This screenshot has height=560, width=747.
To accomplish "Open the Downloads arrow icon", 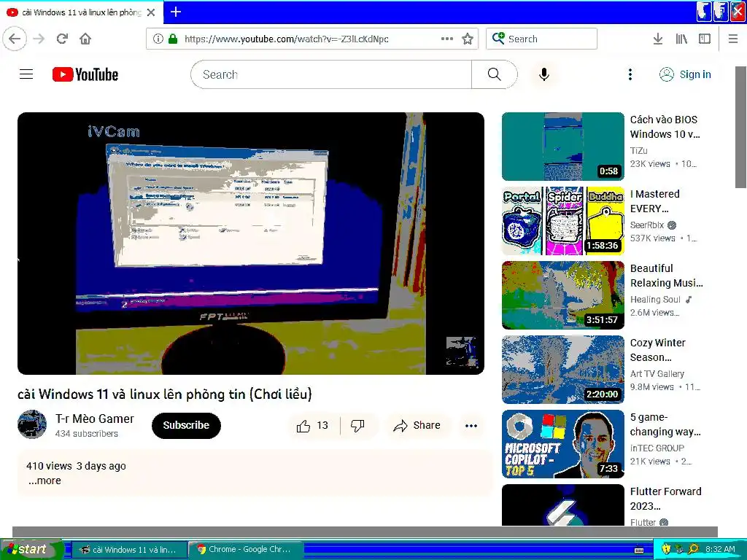I will [x=657, y=39].
